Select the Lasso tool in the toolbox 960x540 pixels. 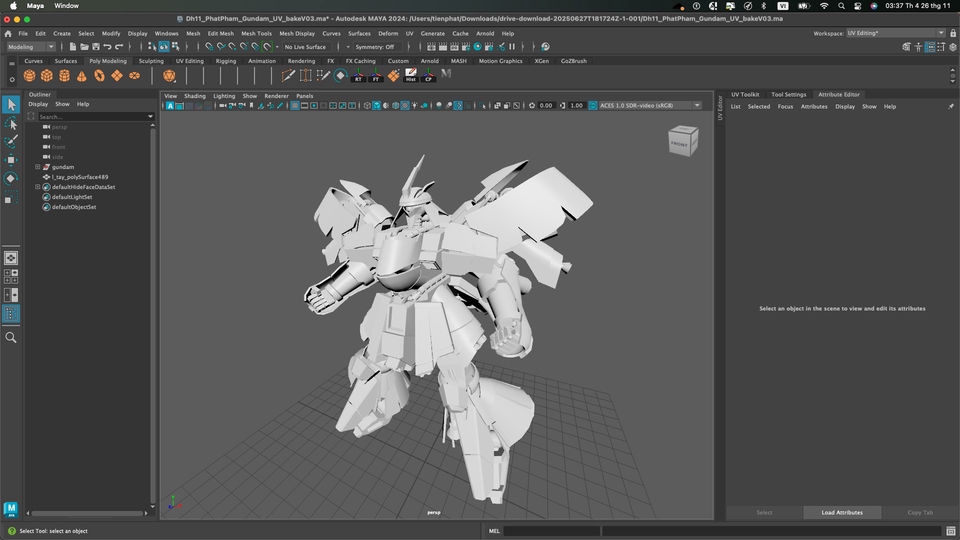click(x=11, y=124)
